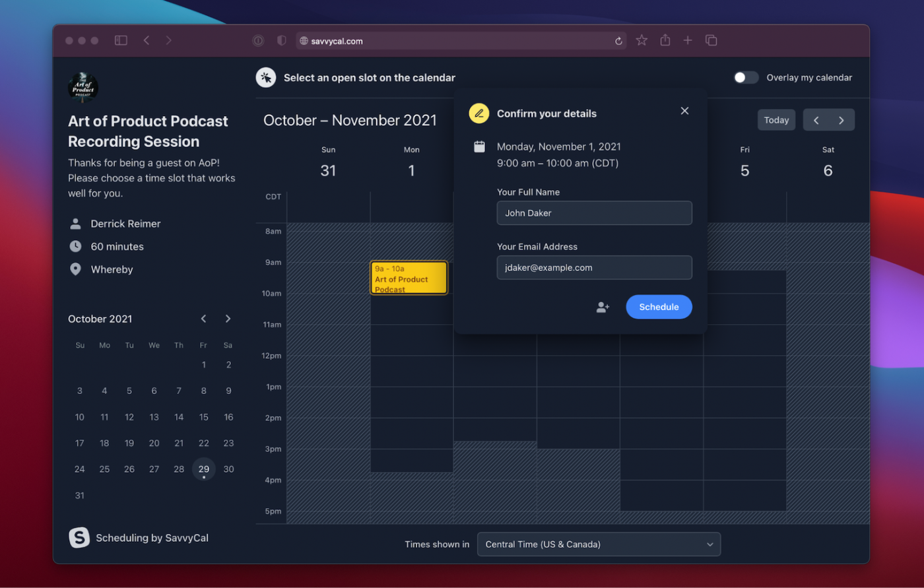Click the person icon beside Derrick Reimer

point(75,224)
